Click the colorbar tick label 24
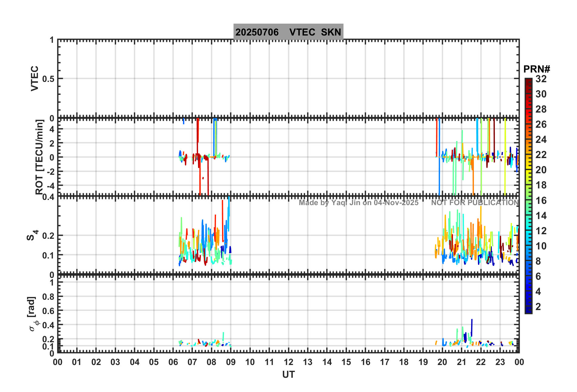The image size is (577, 392). click(x=541, y=140)
